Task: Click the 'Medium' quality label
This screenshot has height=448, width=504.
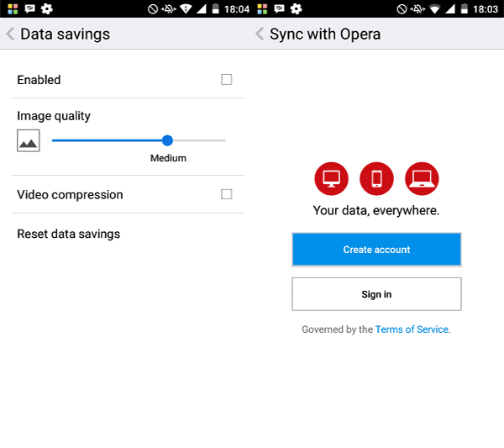Action: click(x=168, y=158)
